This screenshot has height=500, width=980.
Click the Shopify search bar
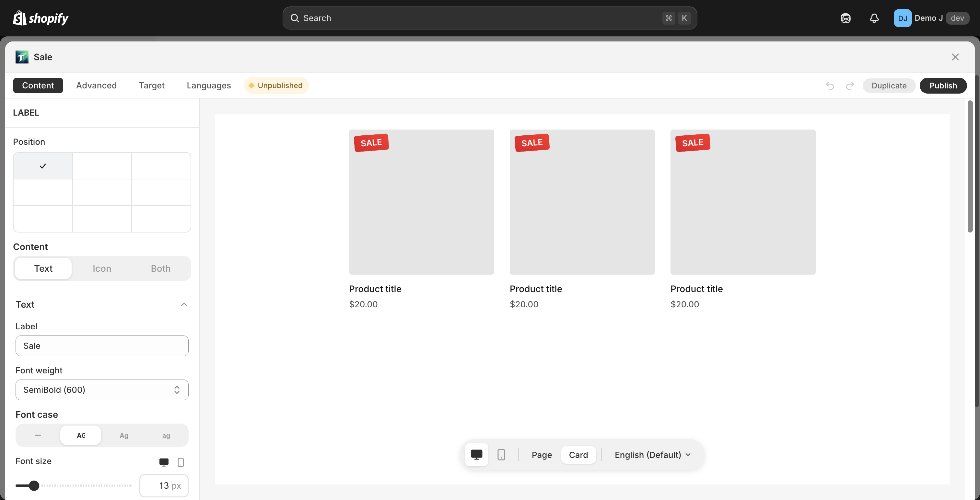tap(490, 18)
